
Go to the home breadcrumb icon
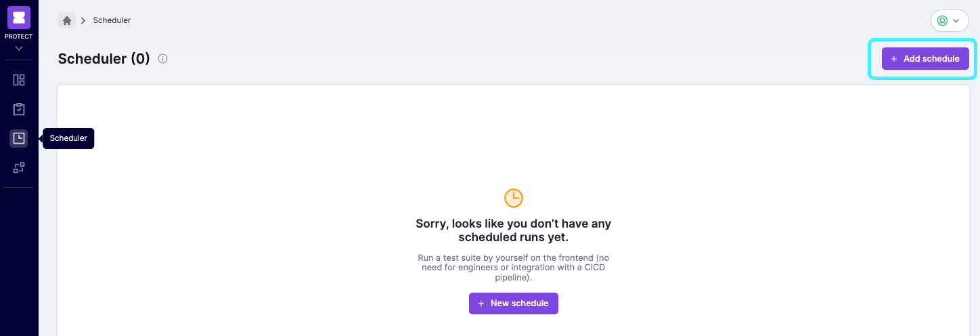(x=67, y=20)
